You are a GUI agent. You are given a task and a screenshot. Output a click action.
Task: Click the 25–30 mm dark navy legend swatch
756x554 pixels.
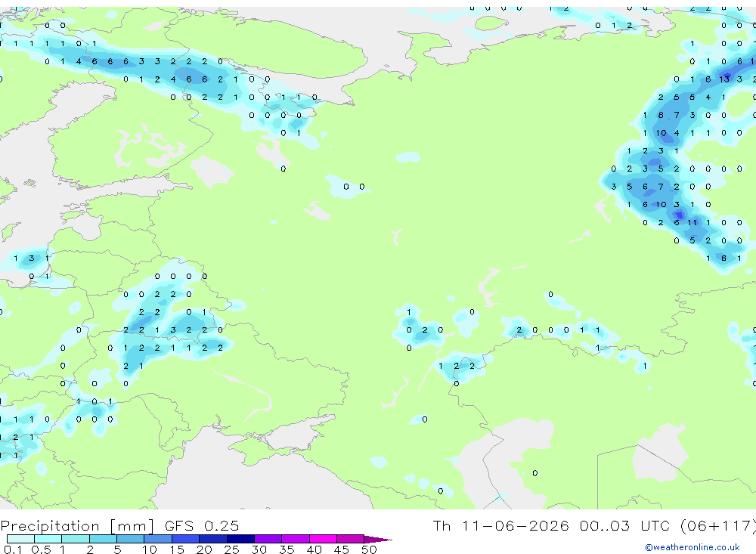240,539
